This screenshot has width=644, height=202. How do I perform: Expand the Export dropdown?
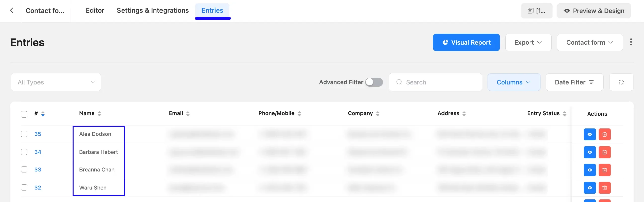point(528,42)
